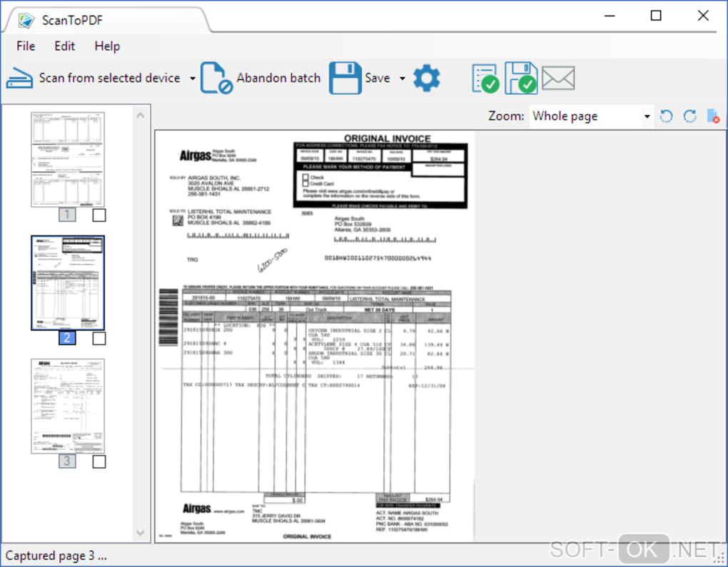Click the floppy disk with green check icon
This screenshot has height=567, width=728.
(x=521, y=78)
